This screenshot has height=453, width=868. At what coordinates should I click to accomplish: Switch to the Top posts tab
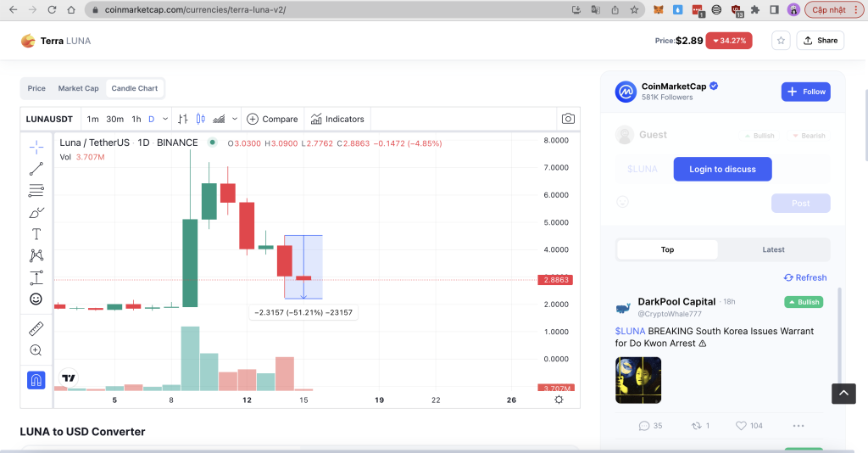pyautogui.click(x=667, y=249)
